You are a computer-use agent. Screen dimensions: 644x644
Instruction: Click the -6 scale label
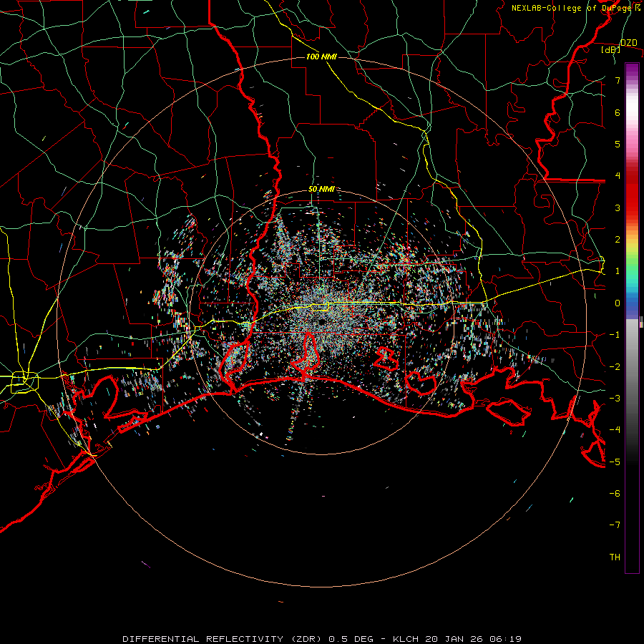(x=615, y=493)
